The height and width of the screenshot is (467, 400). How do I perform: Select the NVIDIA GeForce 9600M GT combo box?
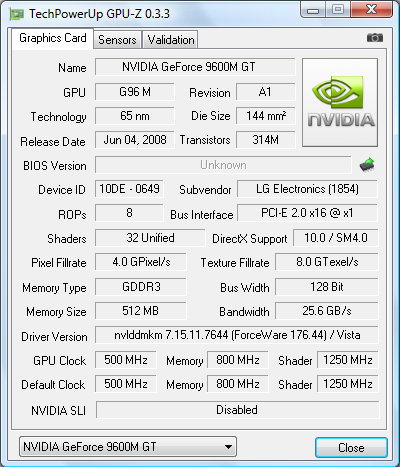tap(128, 447)
